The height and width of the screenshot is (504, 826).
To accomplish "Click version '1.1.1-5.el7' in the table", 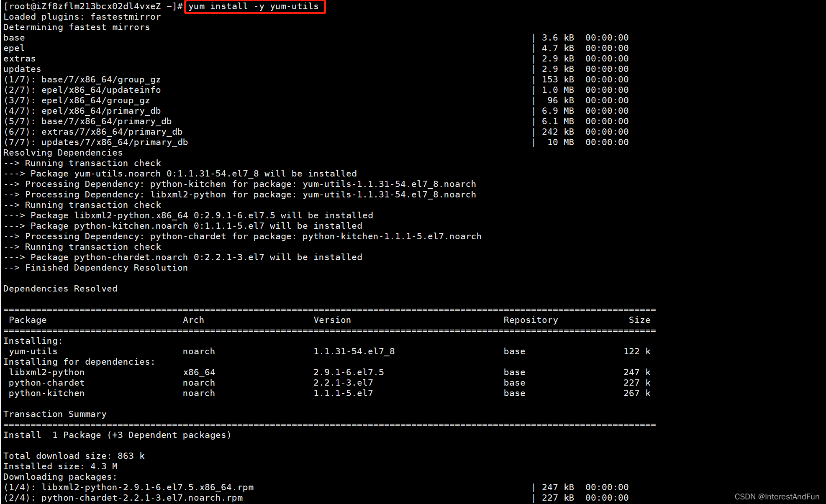I will click(343, 393).
